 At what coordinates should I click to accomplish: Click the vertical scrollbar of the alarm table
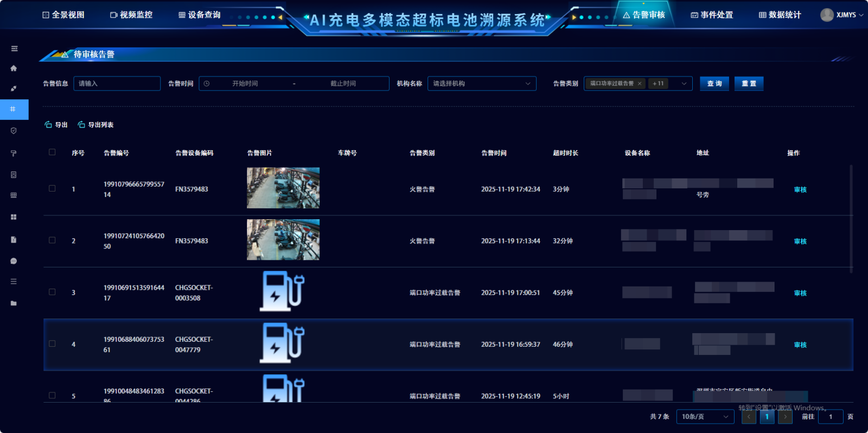851,218
